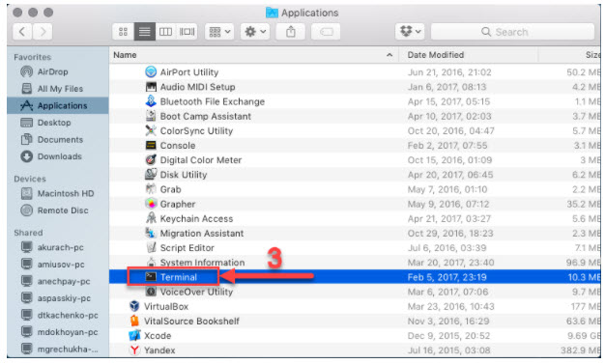Toggle the Name sort direction arrow
The image size is (605, 364).
(x=389, y=55)
